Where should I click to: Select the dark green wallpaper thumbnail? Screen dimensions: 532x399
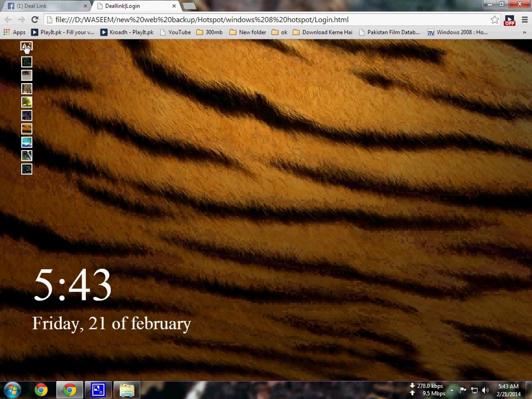27,62
